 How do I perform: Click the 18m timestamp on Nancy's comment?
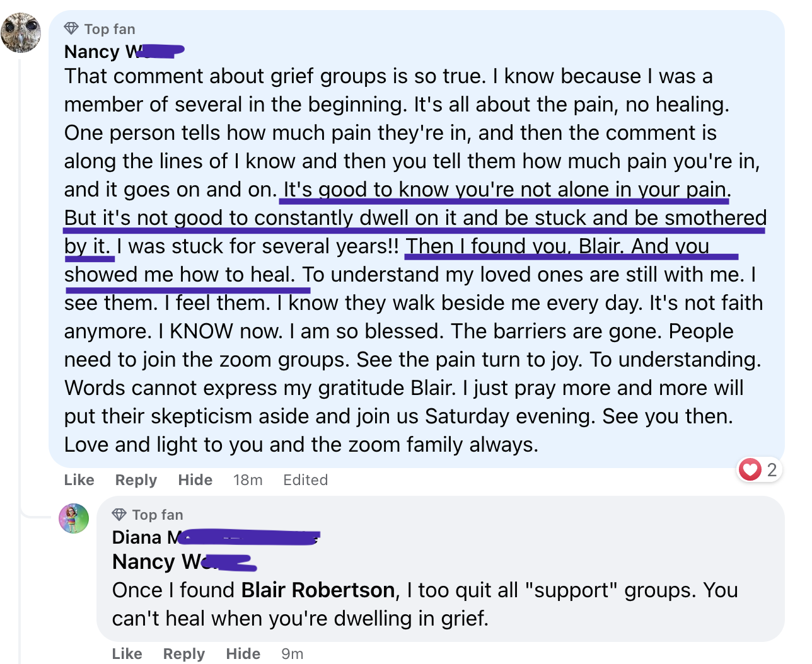[248, 480]
